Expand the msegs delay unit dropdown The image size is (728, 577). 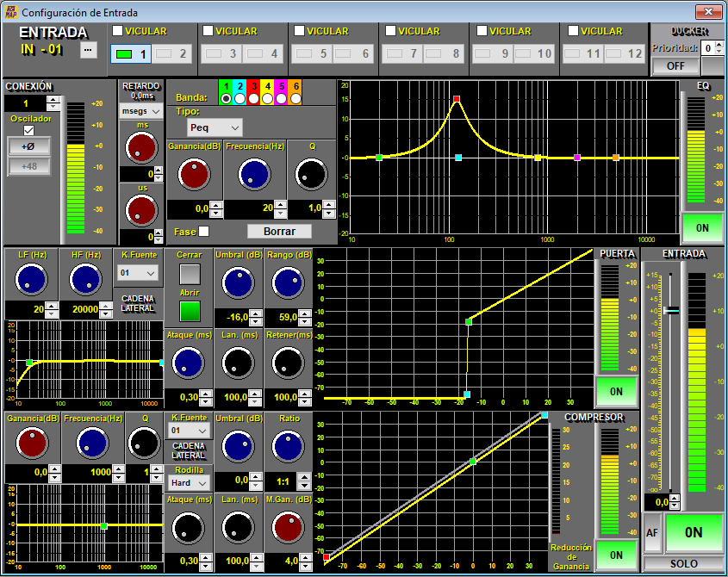pos(141,111)
